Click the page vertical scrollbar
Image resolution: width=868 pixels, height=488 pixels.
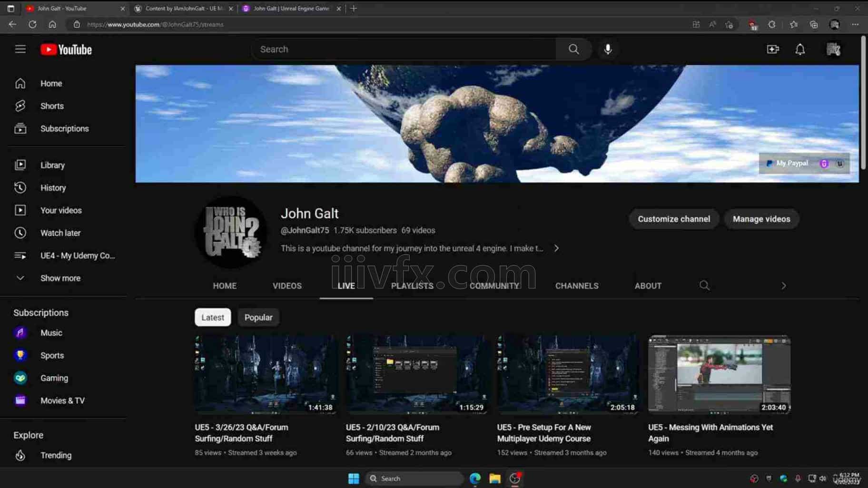[x=863, y=102]
